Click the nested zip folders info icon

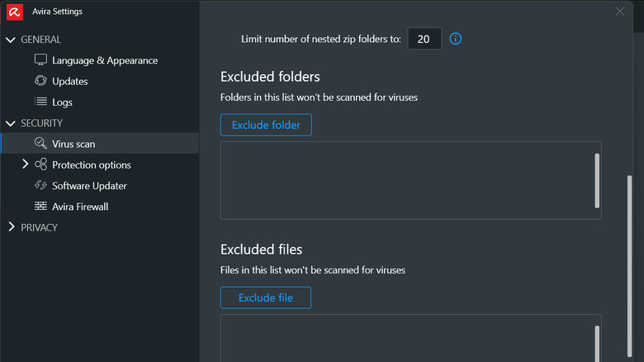(455, 39)
